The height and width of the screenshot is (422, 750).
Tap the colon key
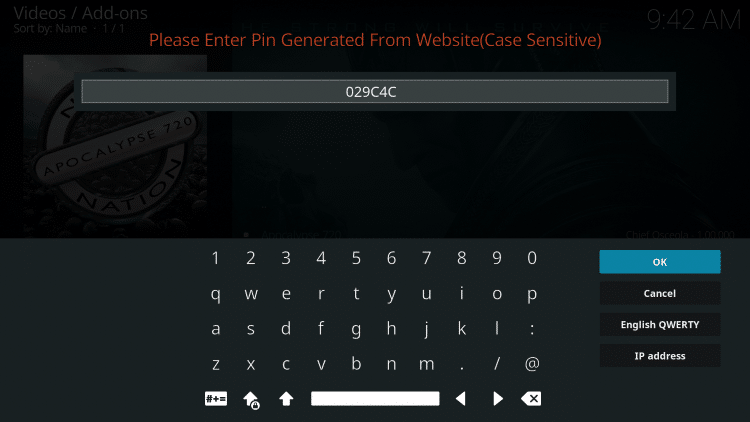(x=532, y=329)
